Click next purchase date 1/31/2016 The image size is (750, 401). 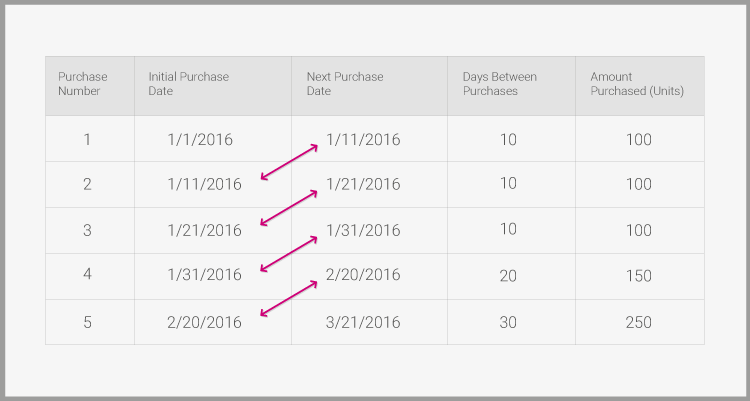point(363,230)
